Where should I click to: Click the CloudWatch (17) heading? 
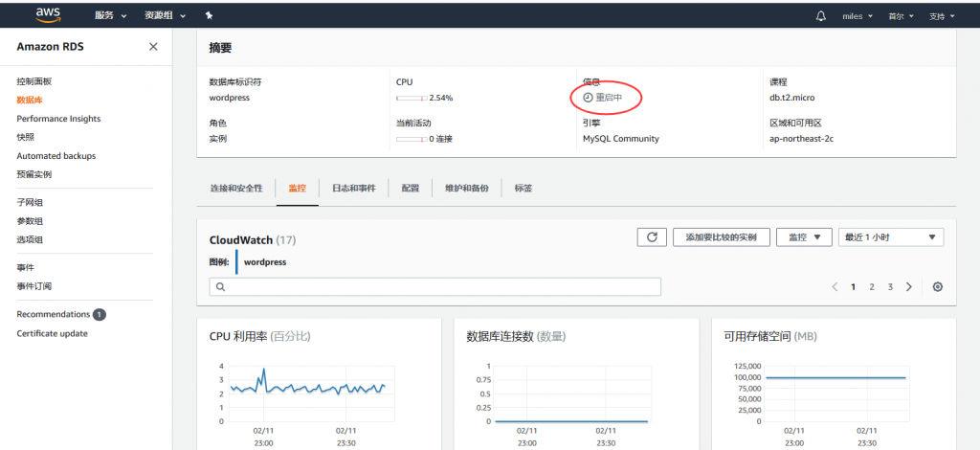tap(253, 240)
